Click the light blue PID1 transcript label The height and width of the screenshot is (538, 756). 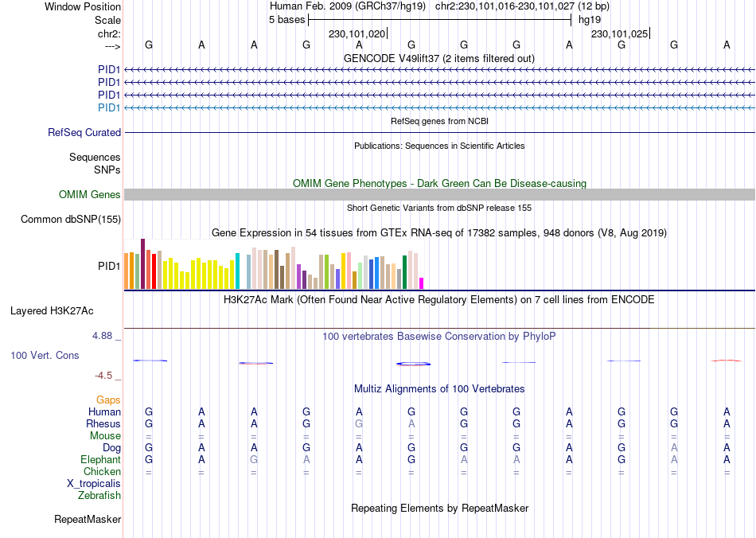pyautogui.click(x=109, y=107)
